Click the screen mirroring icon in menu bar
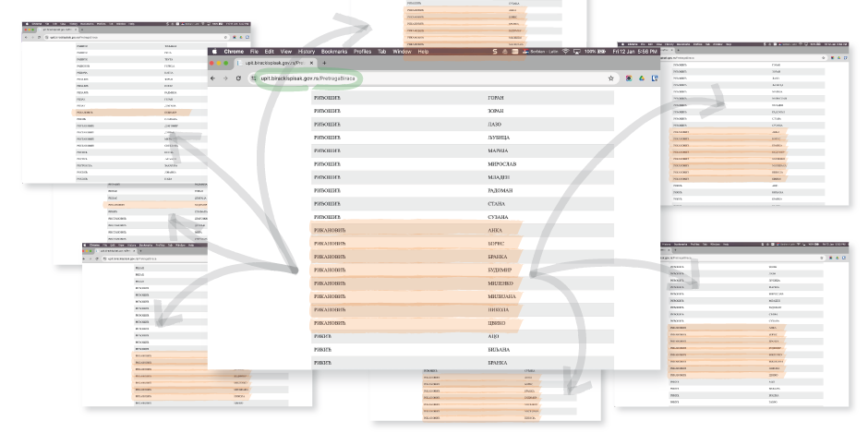Image resolution: width=868 pixels, height=433 pixels. pyautogui.click(x=577, y=52)
